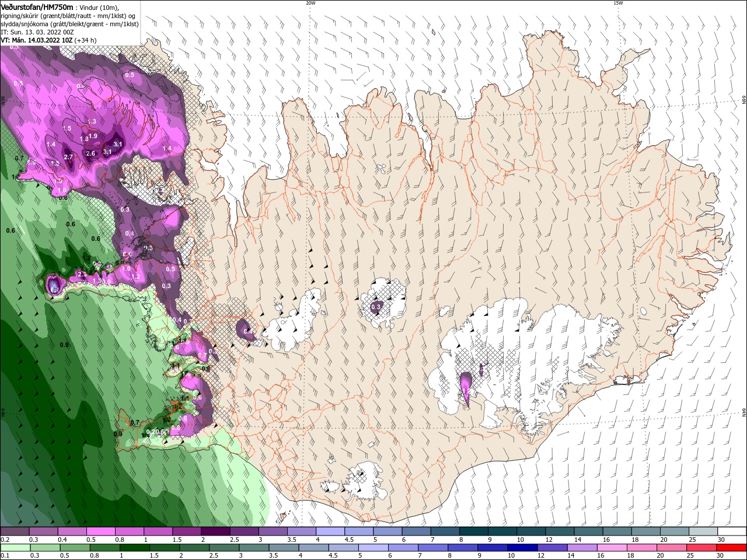This screenshot has width=747, height=560.
Task: Click the 'Vindur (10m),' header text
Action: point(99,7)
